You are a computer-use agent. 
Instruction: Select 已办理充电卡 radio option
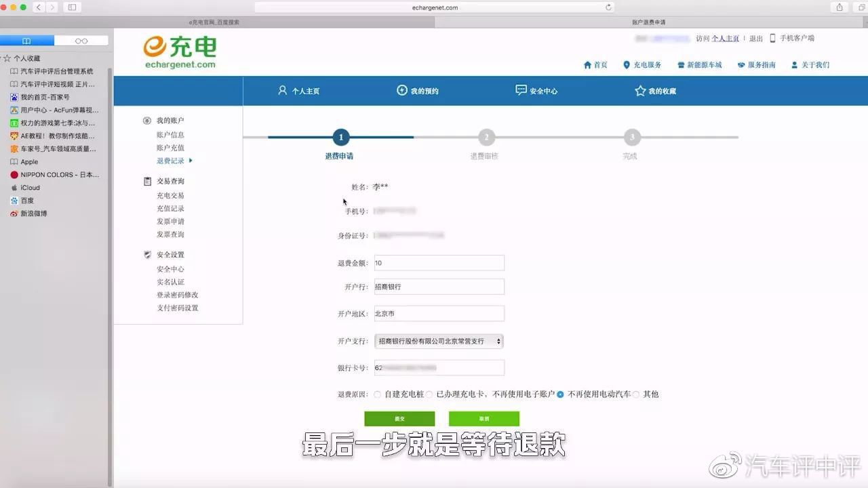click(x=430, y=394)
